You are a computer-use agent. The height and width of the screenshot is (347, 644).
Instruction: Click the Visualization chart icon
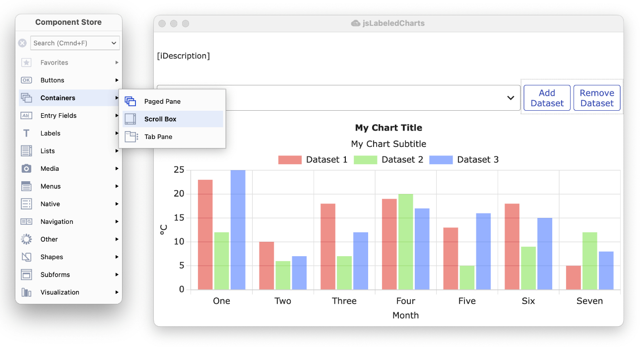26,292
